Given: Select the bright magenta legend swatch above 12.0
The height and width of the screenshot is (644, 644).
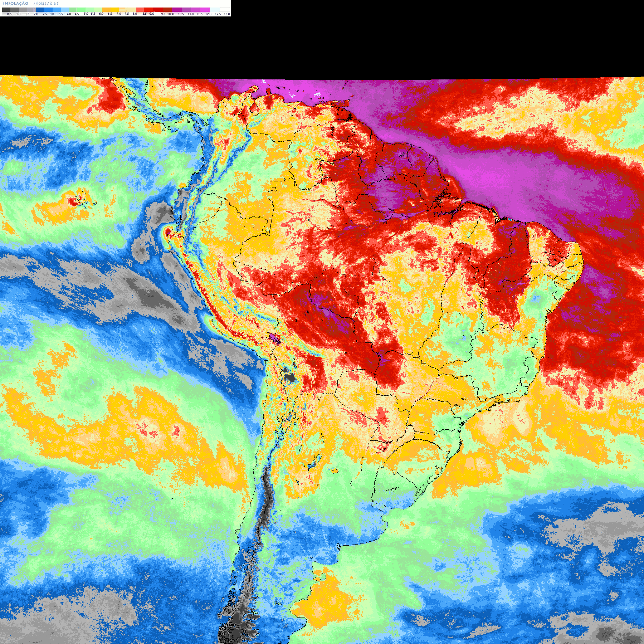Looking at the screenshot, I should (205, 10).
